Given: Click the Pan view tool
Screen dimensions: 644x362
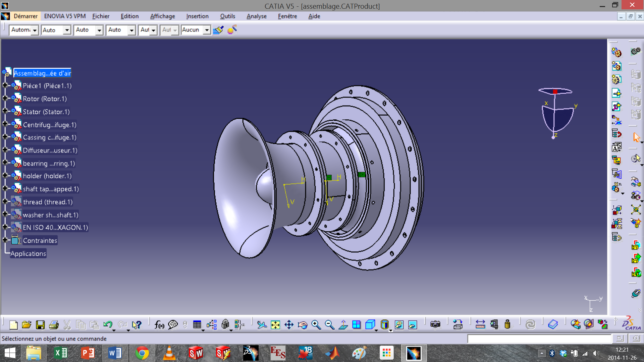Looking at the screenshot, I should click(289, 324).
